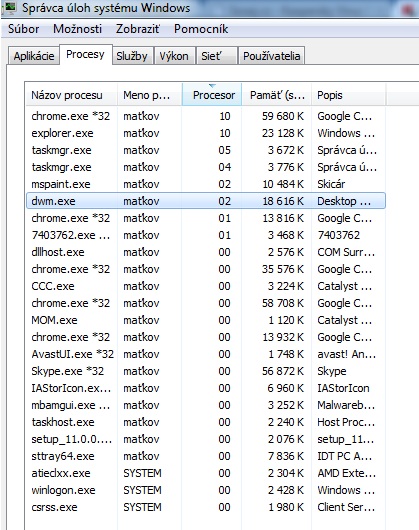Open the Súbor menu
The width and height of the screenshot is (419, 530).
[23, 29]
